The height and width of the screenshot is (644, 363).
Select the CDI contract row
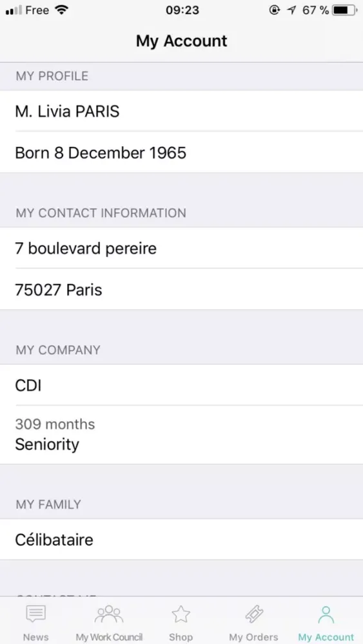tap(181, 385)
